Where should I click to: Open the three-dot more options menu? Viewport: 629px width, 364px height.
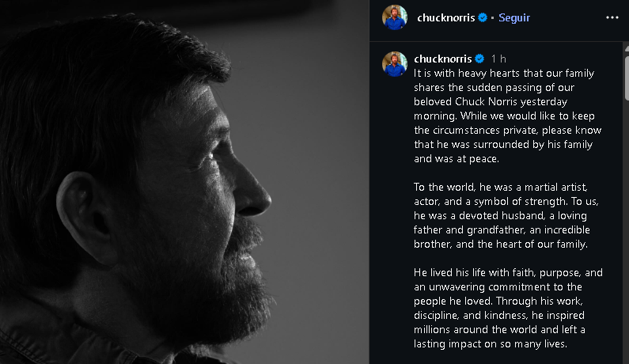click(612, 17)
